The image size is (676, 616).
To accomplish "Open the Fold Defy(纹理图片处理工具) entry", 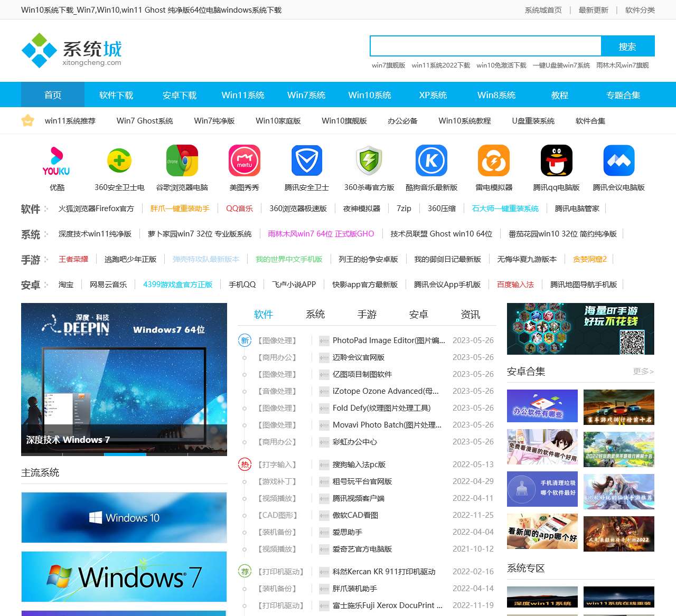I will (382, 408).
